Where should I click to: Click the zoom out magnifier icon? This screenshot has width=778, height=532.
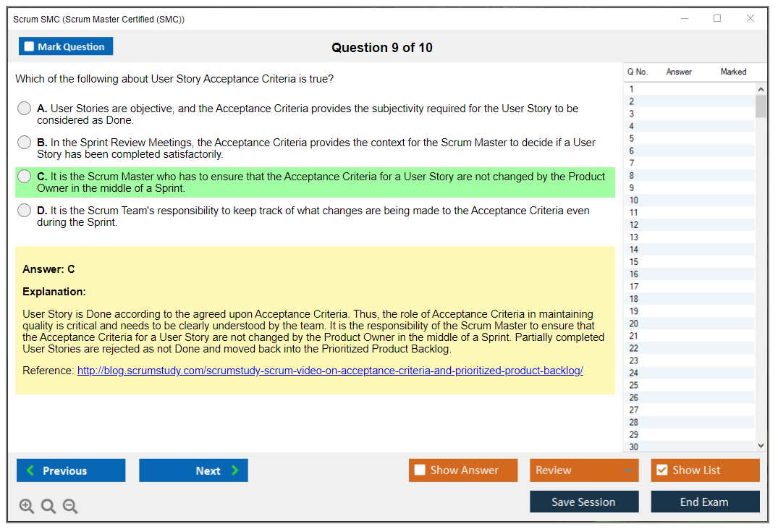tap(70, 506)
